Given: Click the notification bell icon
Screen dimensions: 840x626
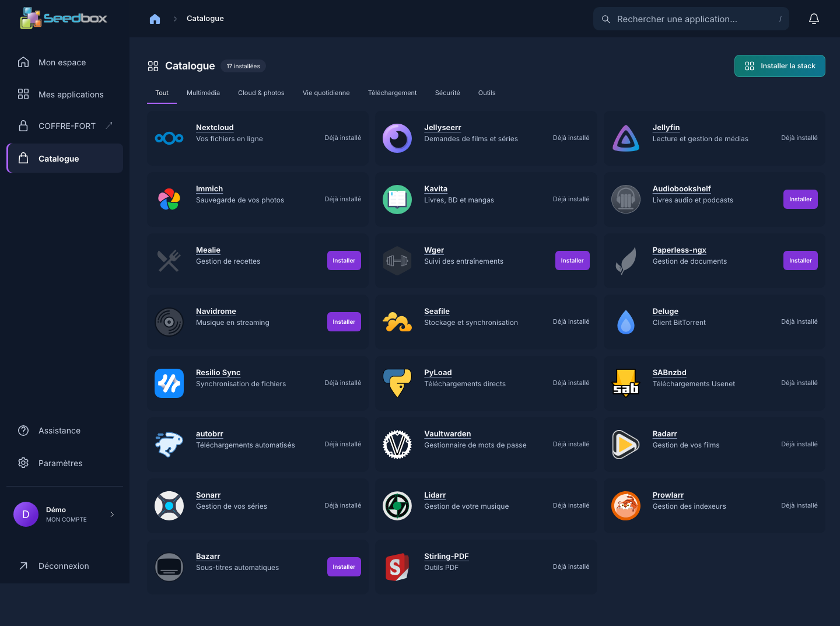Looking at the screenshot, I should tap(814, 19).
